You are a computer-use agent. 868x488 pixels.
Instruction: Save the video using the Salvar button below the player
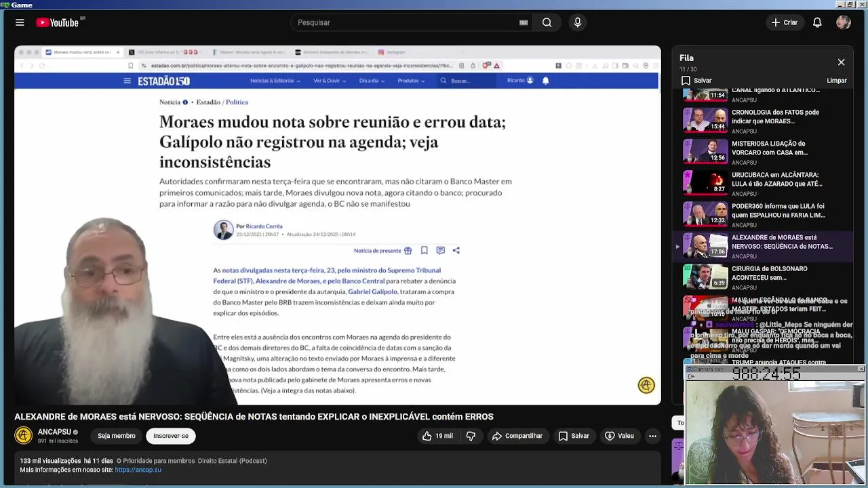tap(574, 436)
